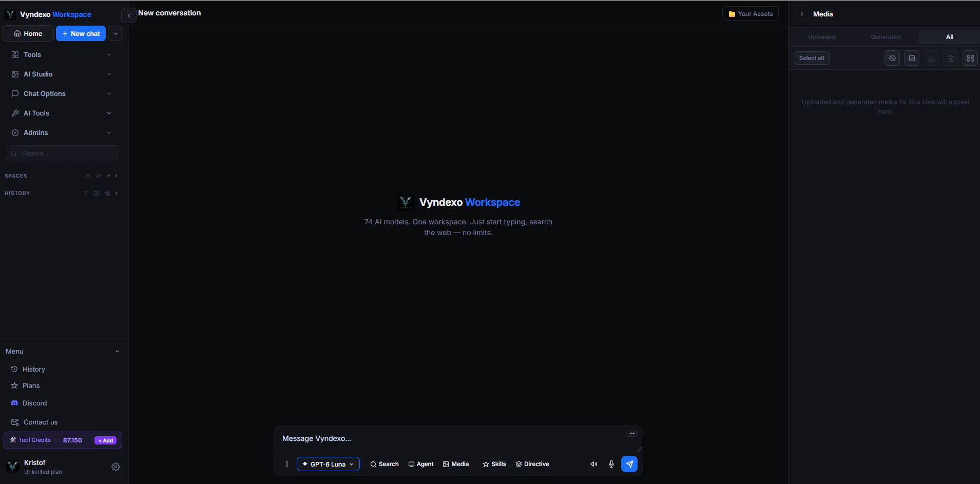The height and width of the screenshot is (484, 980).
Task: Toggle Search mode in the composer
Action: coord(385,464)
